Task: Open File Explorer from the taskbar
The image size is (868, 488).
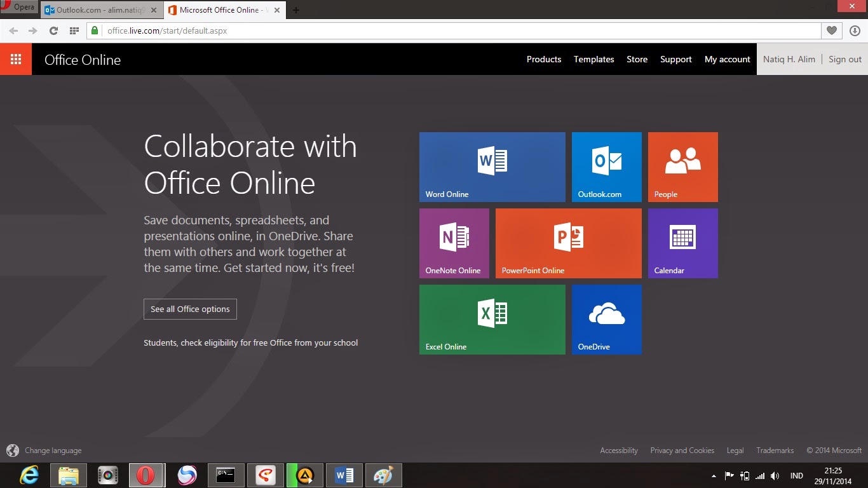Action: [69, 475]
